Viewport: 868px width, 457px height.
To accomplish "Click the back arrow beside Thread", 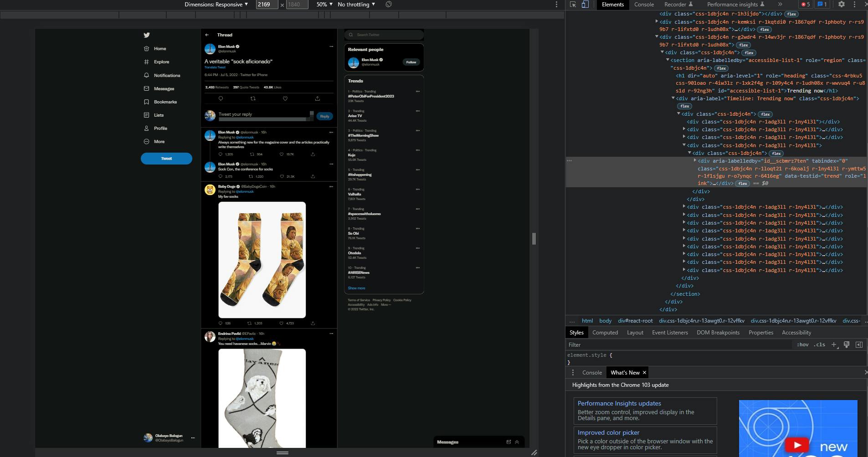I will tap(207, 35).
